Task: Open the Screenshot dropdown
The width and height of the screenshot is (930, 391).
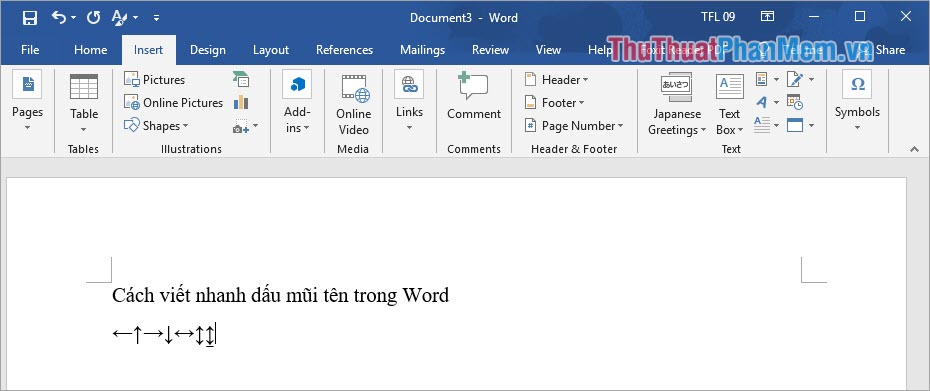Action: click(x=245, y=126)
